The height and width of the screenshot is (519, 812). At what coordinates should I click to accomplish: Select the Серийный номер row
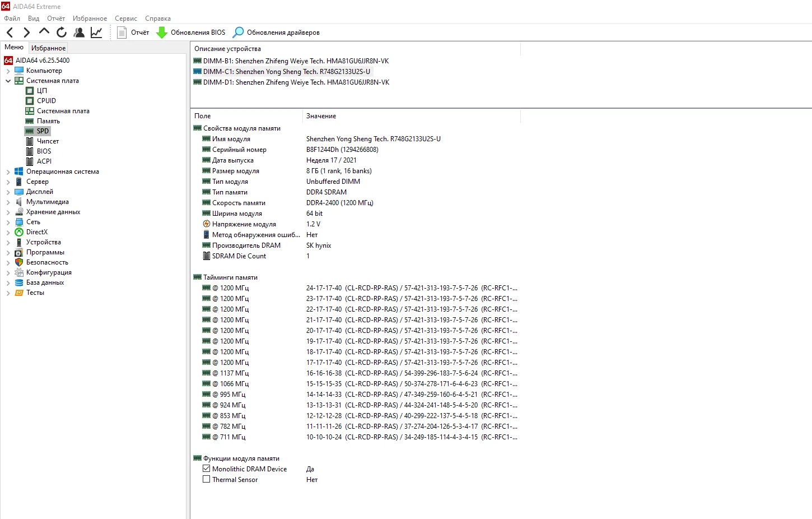(356, 150)
